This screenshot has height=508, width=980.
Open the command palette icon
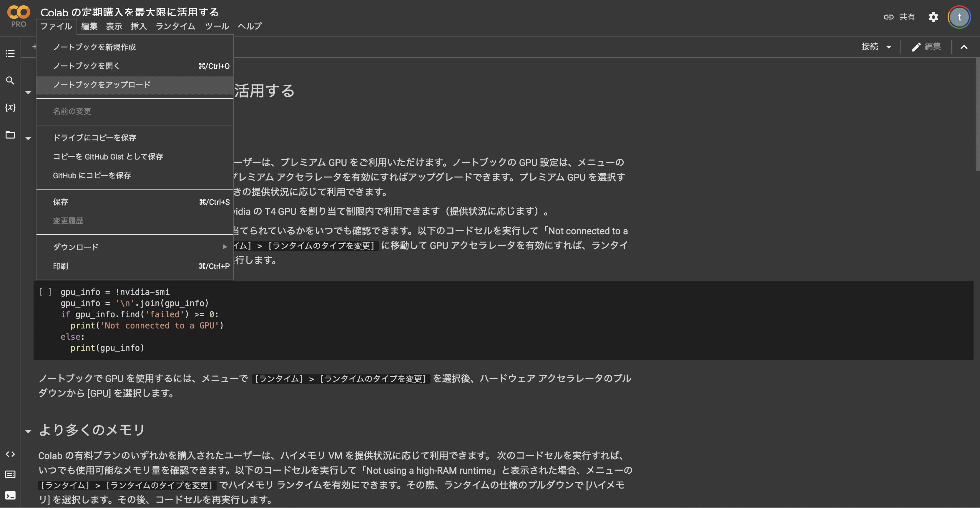point(10,474)
